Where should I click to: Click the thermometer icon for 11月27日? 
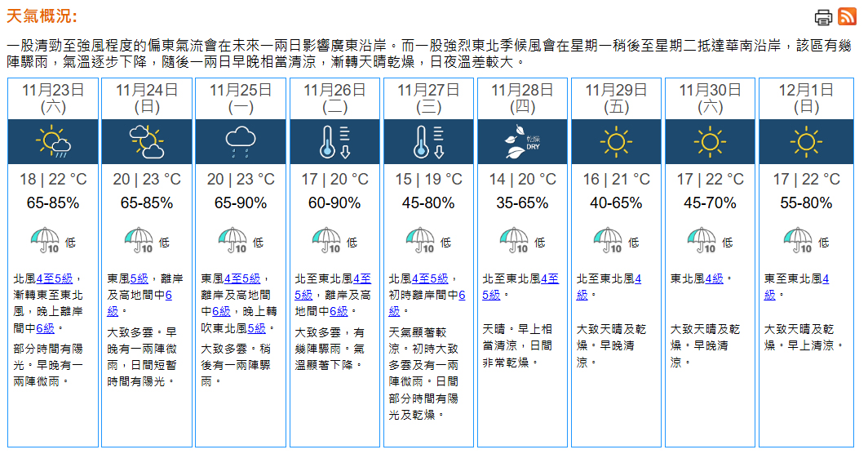428,142
